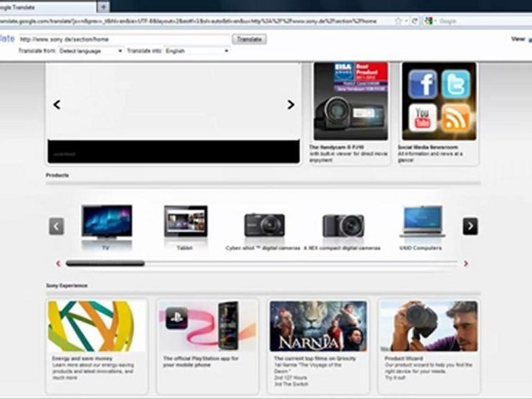
Task: Click the NEX compact digital cameras label
Action: click(x=342, y=248)
